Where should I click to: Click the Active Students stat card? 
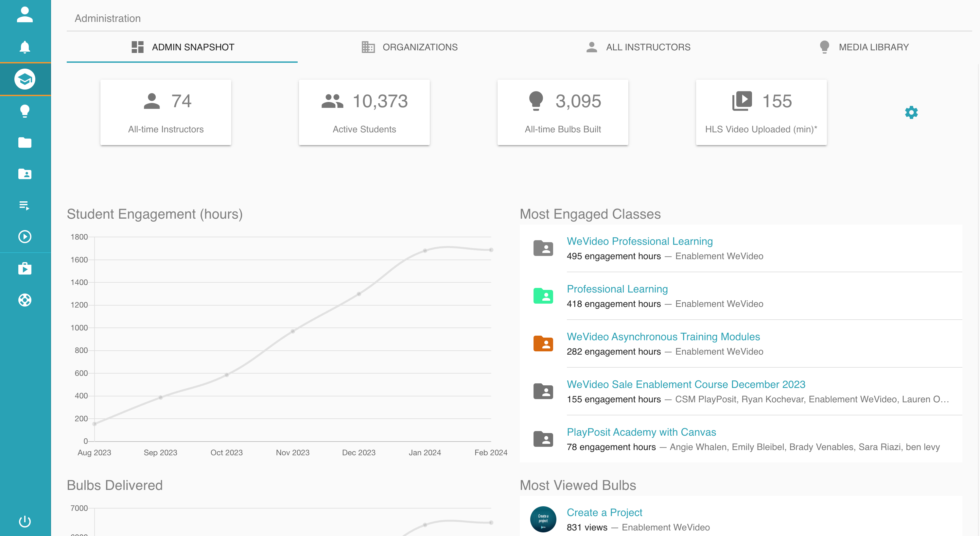(364, 112)
